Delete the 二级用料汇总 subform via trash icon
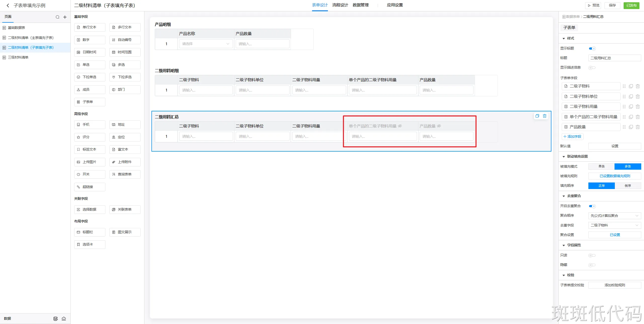 (x=545, y=116)
